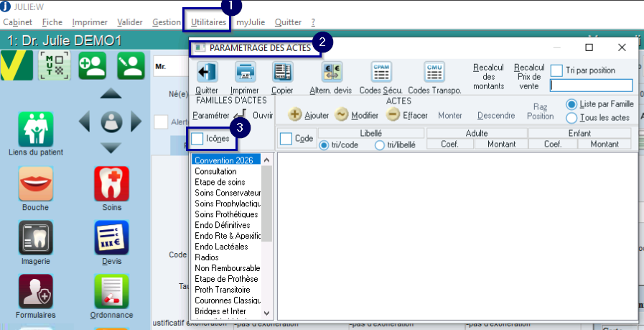Toggle the Alert checkbox behind the dialog
The height and width of the screenshot is (330, 644).
tap(161, 122)
